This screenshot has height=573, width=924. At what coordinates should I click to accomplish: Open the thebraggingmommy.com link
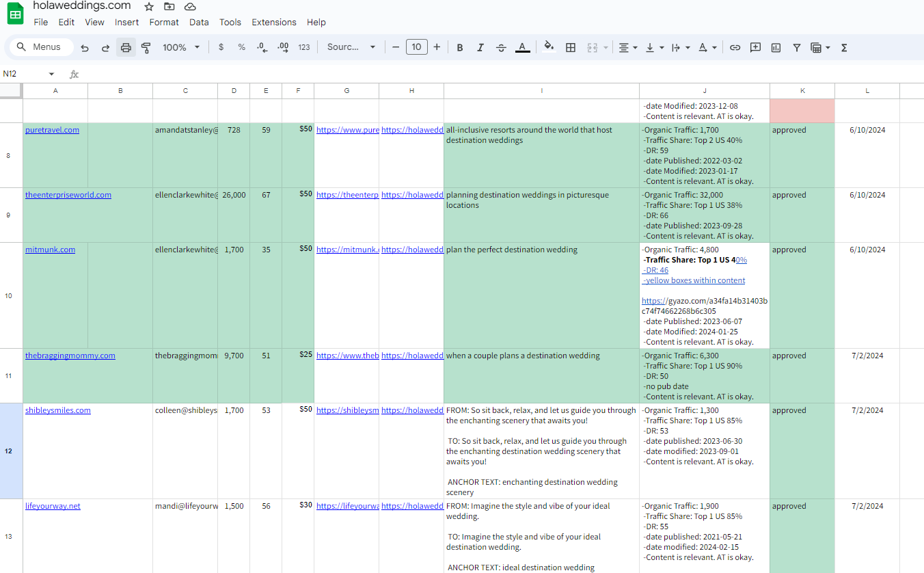click(70, 356)
